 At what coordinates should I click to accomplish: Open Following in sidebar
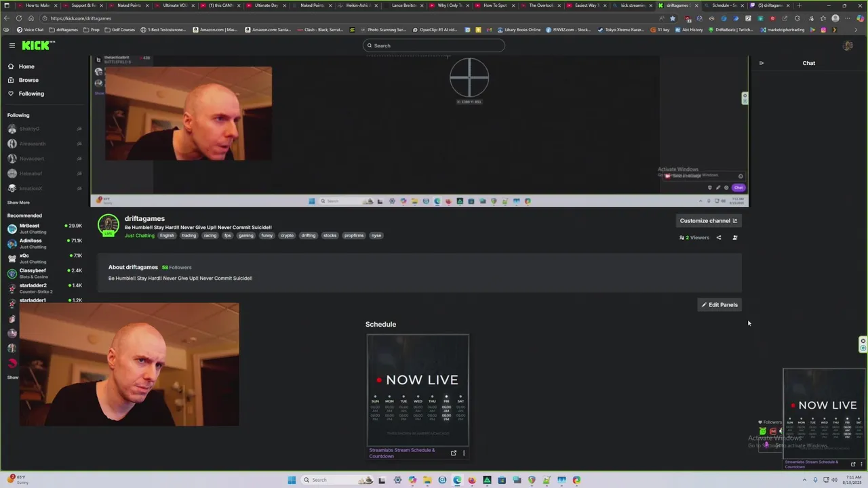click(31, 94)
